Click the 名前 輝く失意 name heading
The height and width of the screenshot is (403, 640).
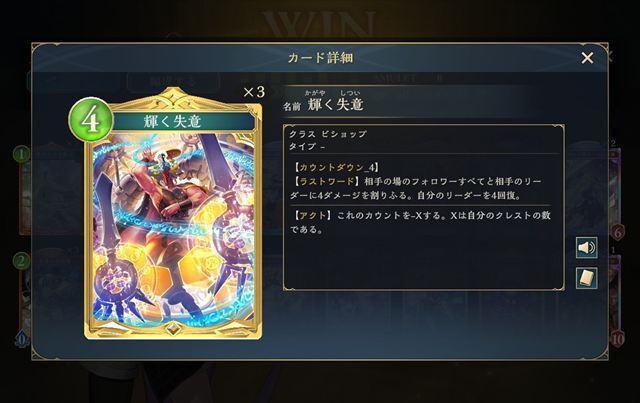[x=323, y=104]
